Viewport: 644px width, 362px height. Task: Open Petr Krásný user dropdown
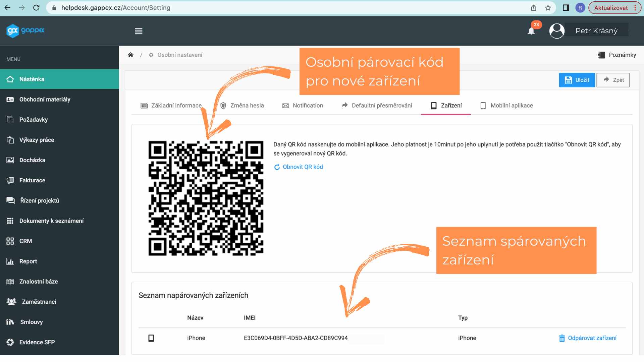(596, 31)
